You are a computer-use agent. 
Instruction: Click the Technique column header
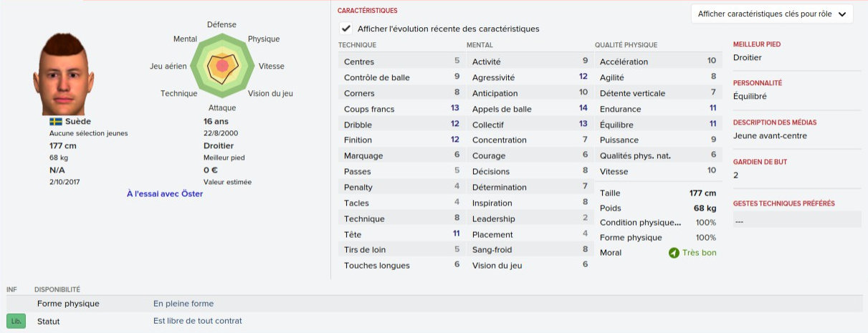pos(358,45)
